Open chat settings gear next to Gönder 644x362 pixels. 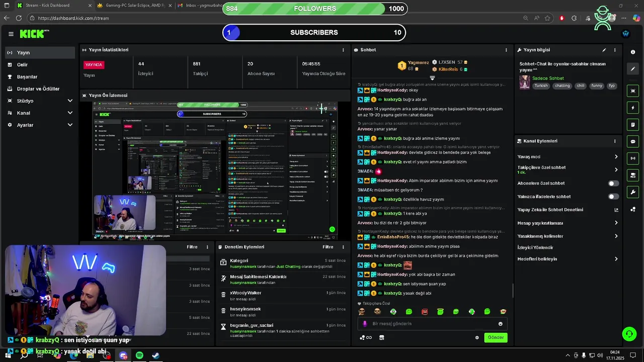pyautogui.click(x=477, y=337)
